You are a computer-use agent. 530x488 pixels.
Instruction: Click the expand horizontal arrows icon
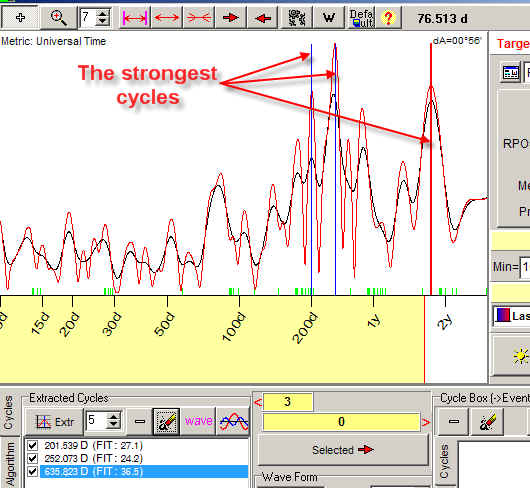coord(167,18)
